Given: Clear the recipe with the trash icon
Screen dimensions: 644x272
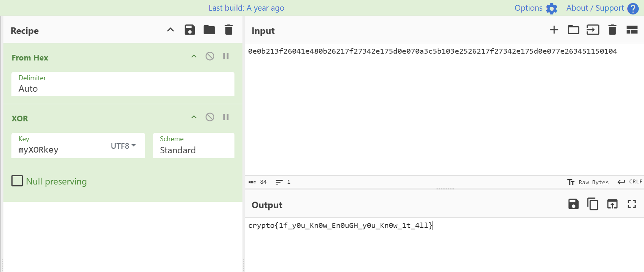Looking at the screenshot, I should (x=228, y=30).
